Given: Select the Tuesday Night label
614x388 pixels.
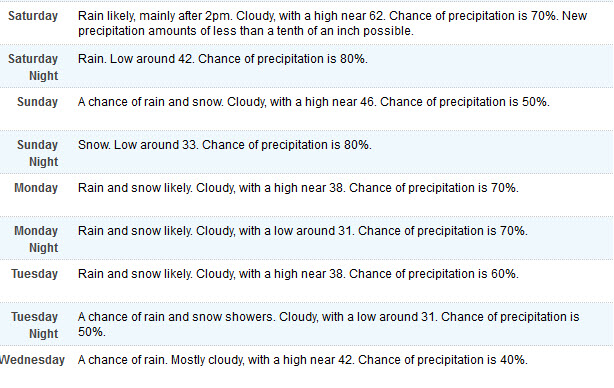Looking at the screenshot, I should (x=34, y=325).
